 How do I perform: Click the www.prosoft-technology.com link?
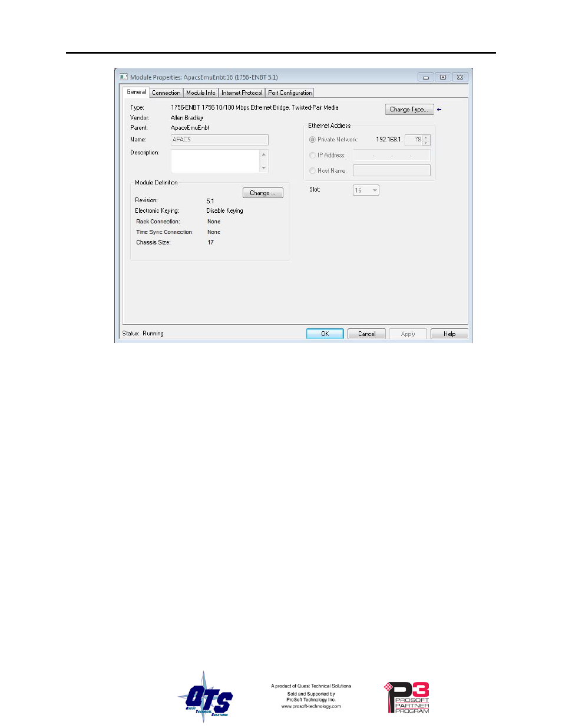pos(311,706)
